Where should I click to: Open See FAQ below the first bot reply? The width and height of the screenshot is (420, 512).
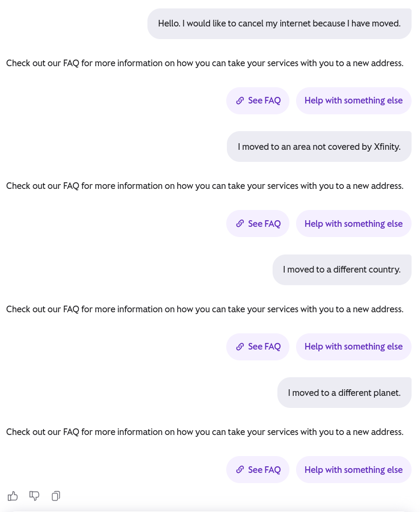tap(258, 100)
